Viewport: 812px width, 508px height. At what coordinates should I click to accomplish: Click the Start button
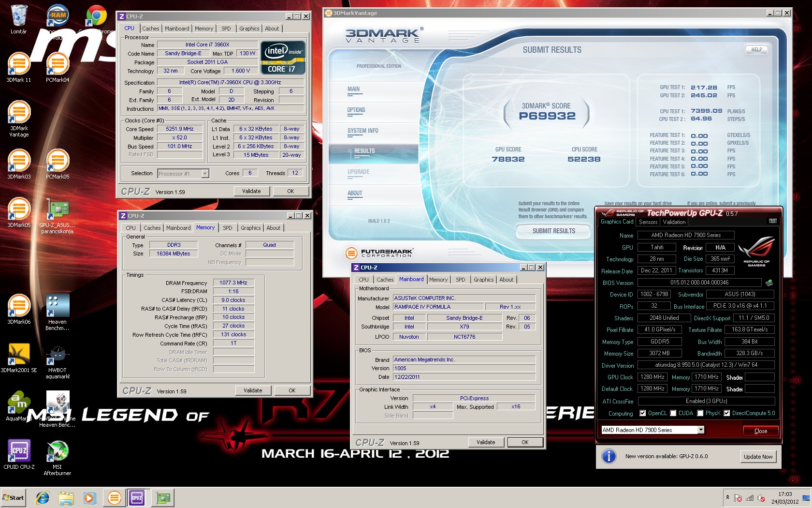click(14, 498)
